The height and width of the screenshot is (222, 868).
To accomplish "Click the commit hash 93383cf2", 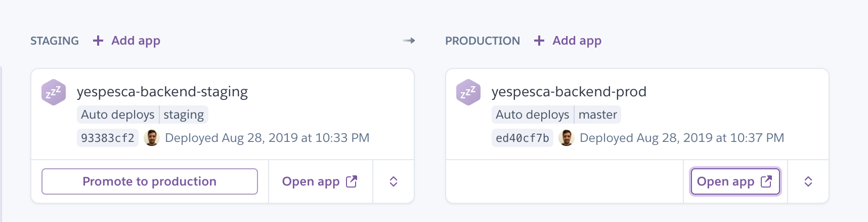I will (x=108, y=138).
